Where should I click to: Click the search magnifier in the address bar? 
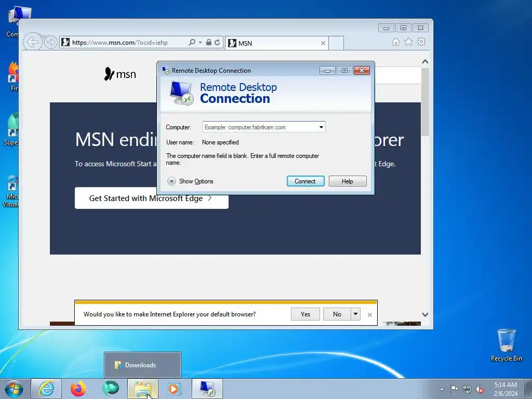192,43
